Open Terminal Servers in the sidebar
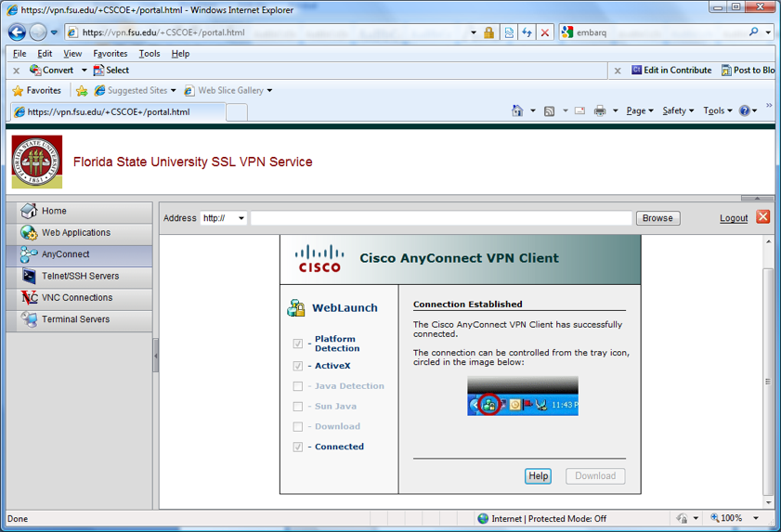The image size is (781, 532). coord(80,319)
